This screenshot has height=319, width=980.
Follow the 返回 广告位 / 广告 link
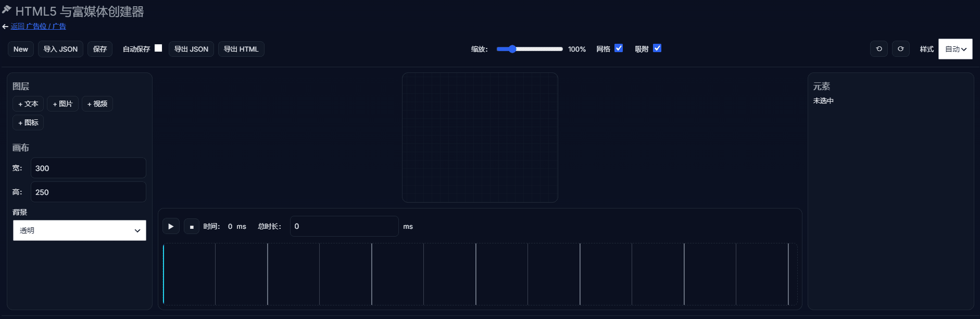[x=39, y=26]
